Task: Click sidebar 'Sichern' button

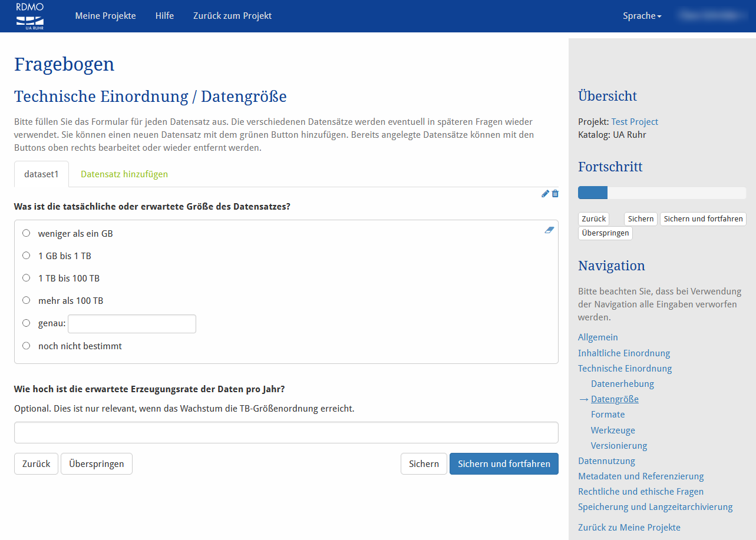Action: point(641,219)
